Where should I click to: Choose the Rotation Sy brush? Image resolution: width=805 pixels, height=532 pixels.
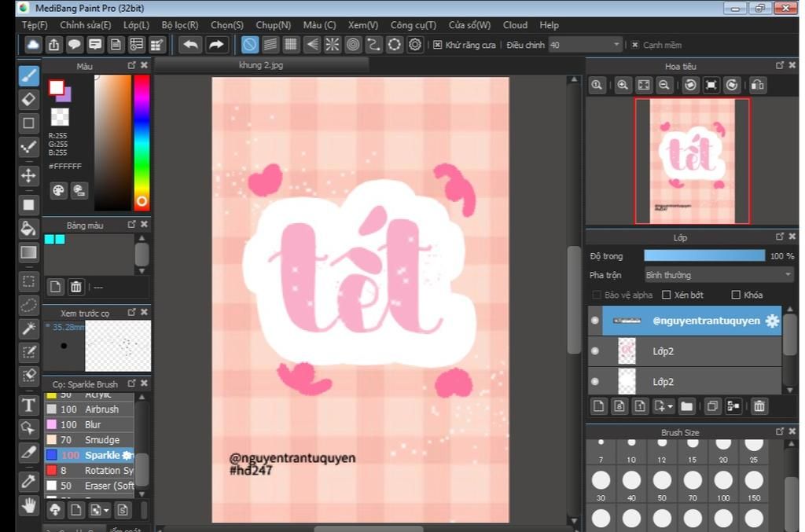point(90,471)
